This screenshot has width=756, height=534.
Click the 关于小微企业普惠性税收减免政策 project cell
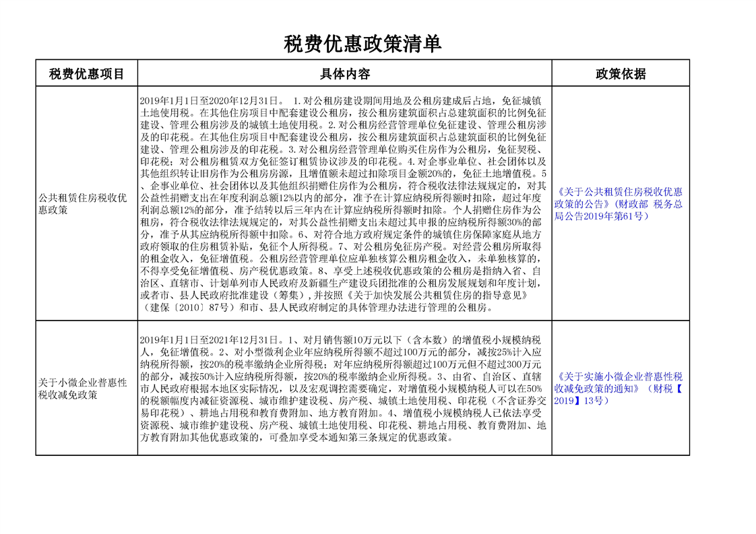pos(82,389)
